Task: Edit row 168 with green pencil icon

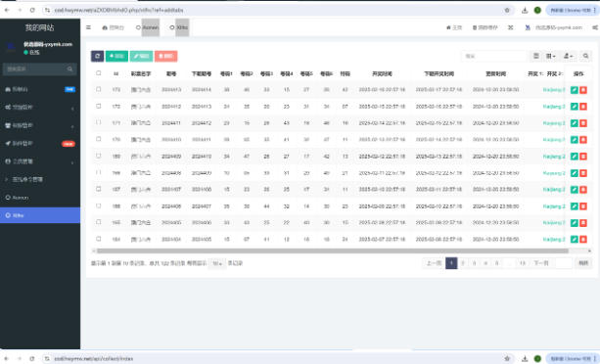Action: tap(575, 173)
